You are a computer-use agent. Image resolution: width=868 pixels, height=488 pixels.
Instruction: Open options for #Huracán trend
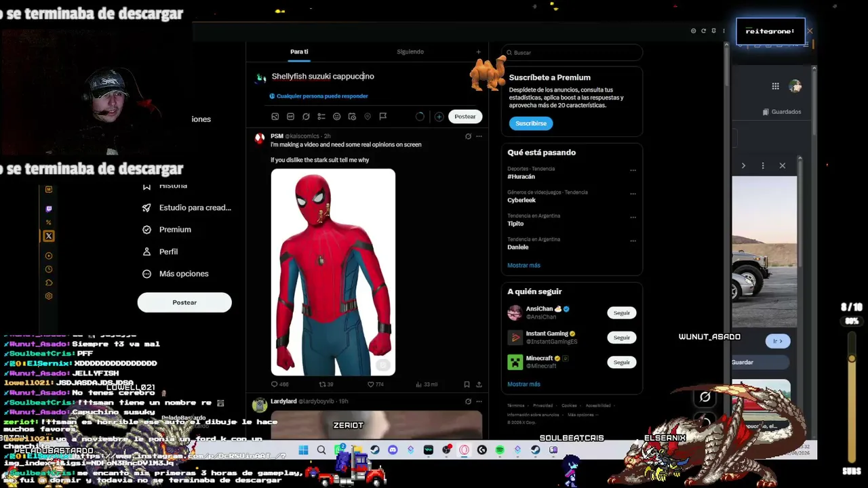click(x=633, y=170)
